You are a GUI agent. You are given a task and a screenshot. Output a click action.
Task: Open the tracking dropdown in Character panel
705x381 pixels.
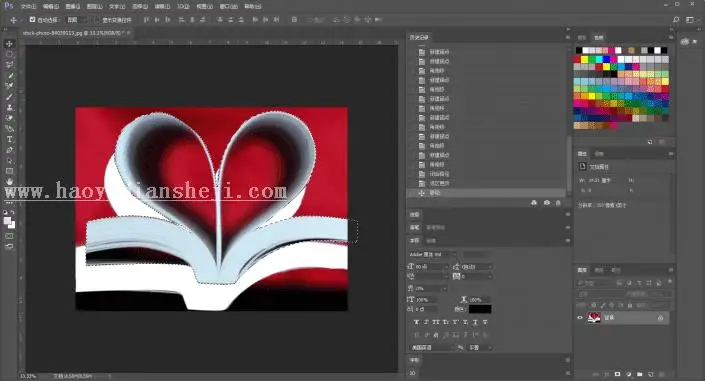[x=490, y=276]
